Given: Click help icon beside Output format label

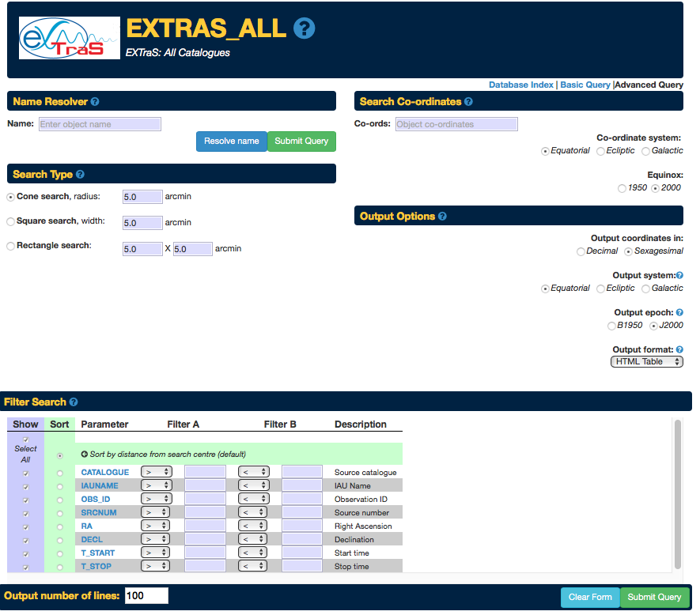Looking at the screenshot, I should tap(679, 349).
